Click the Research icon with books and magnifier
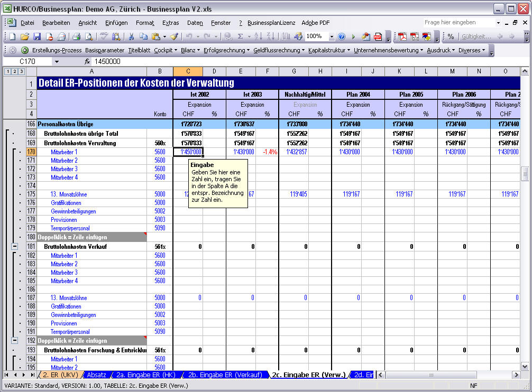The image size is (532, 392). click(116, 36)
